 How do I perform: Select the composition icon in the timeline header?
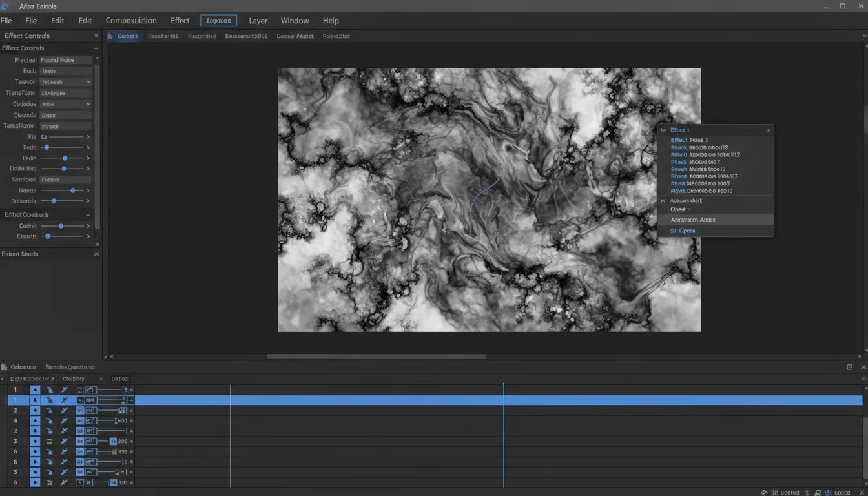[x=5, y=367]
